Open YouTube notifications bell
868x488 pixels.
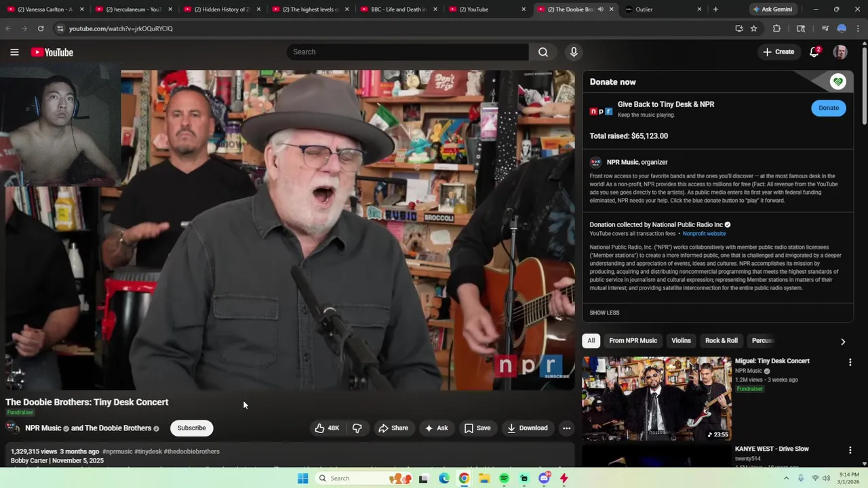click(814, 52)
